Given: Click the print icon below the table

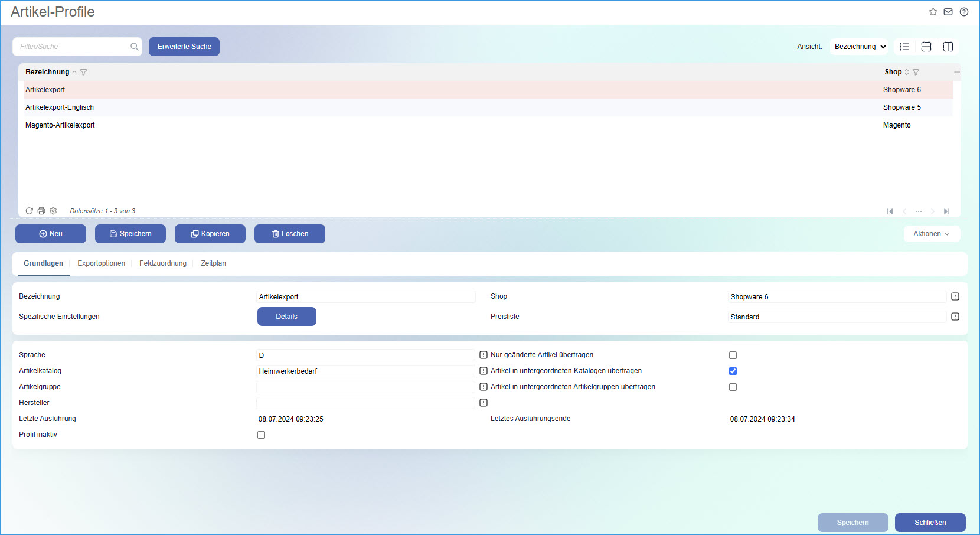Looking at the screenshot, I should pos(41,211).
